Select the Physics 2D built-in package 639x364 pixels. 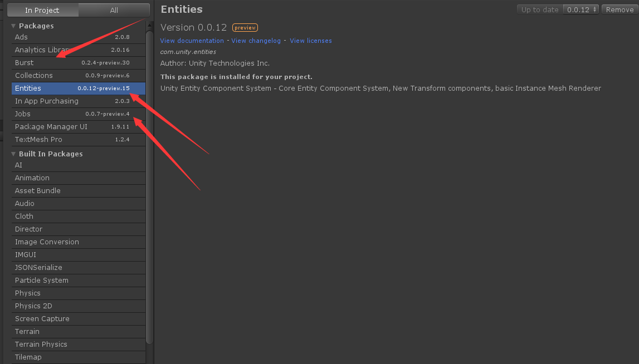coord(78,306)
